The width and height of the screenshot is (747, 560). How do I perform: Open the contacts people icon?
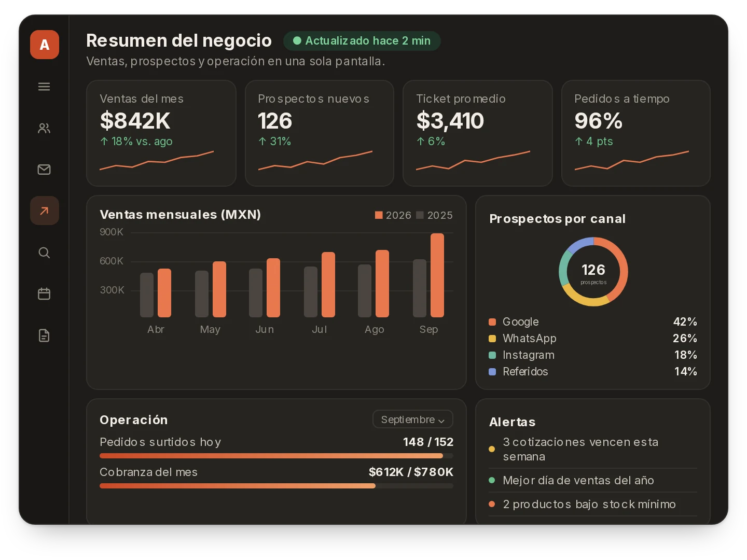tap(44, 128)
